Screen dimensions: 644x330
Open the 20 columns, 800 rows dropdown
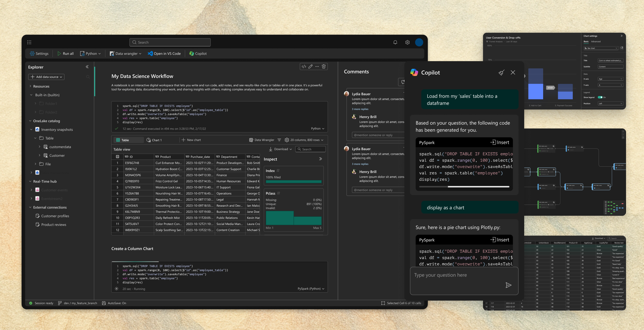(304, 140)
